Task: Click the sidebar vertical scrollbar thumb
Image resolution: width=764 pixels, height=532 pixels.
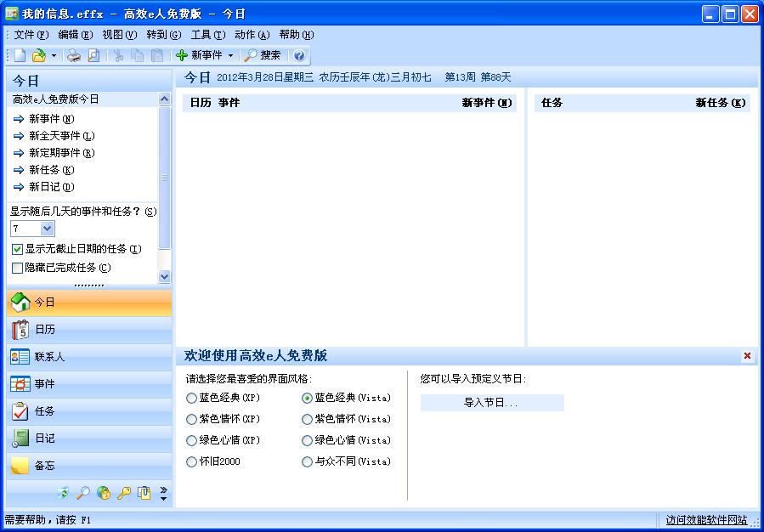Action: tap(165, 178)
